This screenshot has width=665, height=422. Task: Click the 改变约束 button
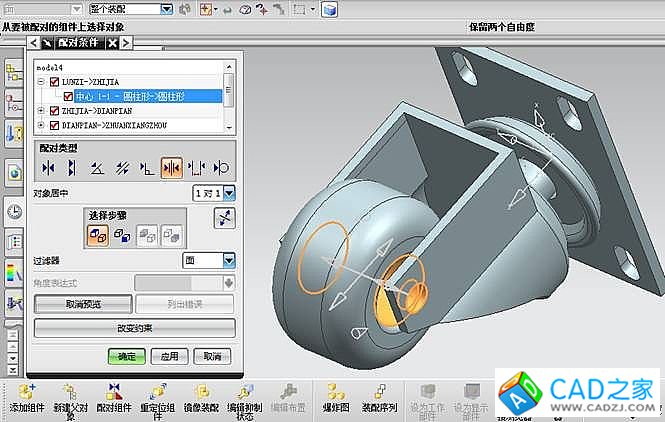pos(134,328)
